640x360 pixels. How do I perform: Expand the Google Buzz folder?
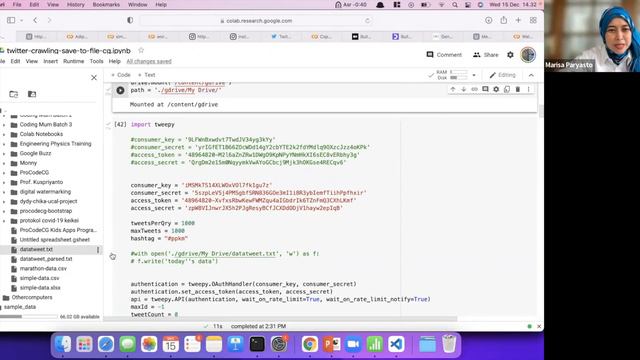(4, 154)
